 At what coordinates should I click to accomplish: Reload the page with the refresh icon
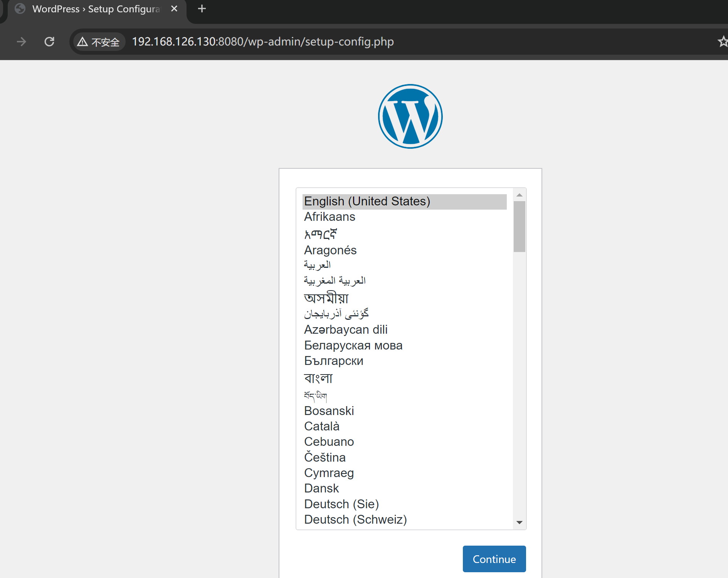(x=49, y=42)
